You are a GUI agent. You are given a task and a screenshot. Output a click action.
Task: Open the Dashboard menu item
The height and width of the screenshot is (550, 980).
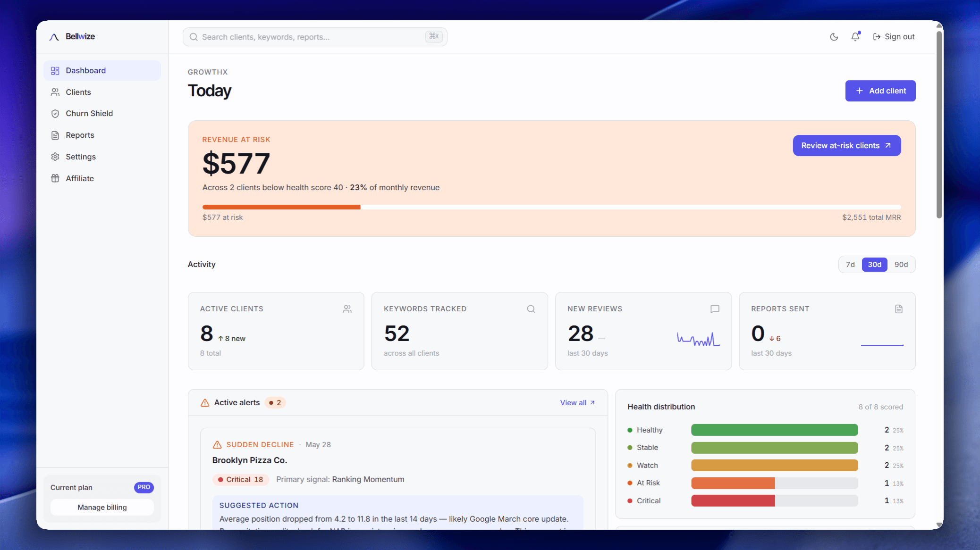click(102, 71)
